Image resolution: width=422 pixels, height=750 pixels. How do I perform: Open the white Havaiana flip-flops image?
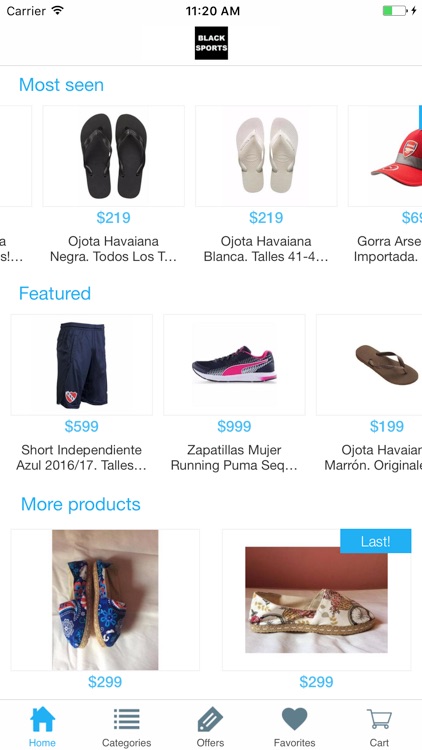[266, 156]
